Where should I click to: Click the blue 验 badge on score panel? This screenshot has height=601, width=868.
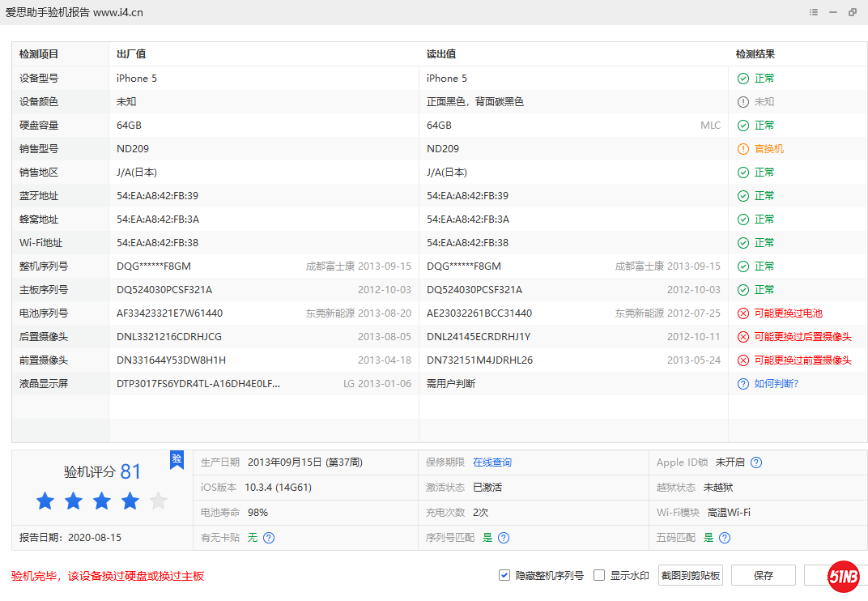point(177,459)
